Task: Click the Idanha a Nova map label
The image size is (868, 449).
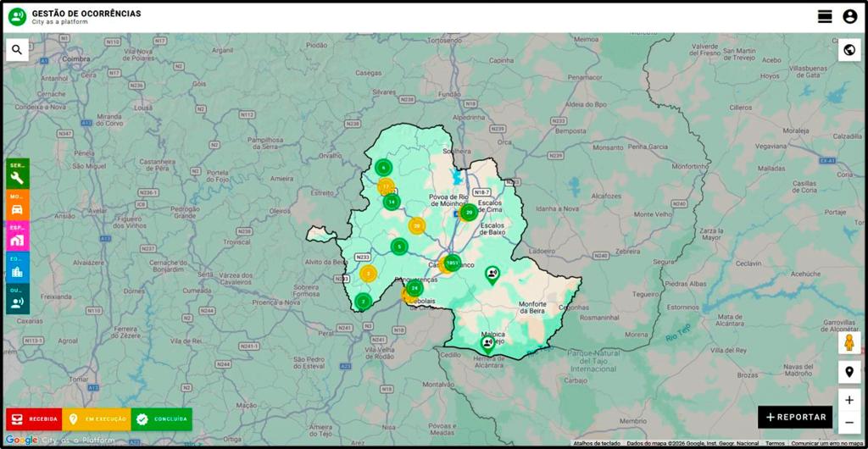Action: tap(559, 208)
